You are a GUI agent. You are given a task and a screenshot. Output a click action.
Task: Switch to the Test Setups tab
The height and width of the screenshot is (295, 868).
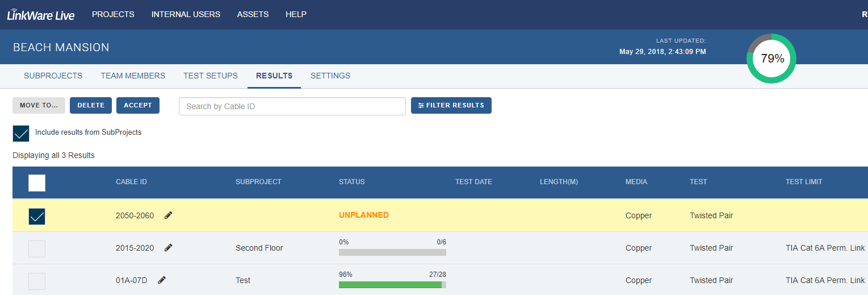click(211, 76)
